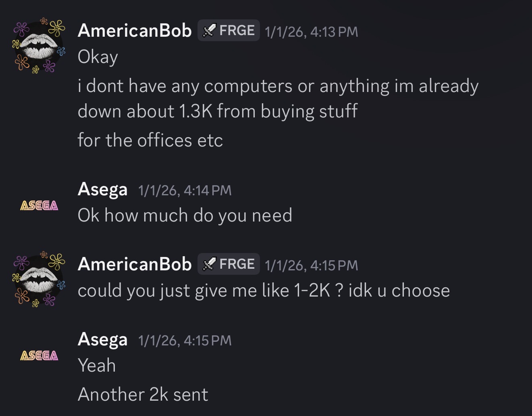Open the Asega username on the 4:14 PM message
The height and width of the screenshot is (416, 532).
tap(102, 189)
